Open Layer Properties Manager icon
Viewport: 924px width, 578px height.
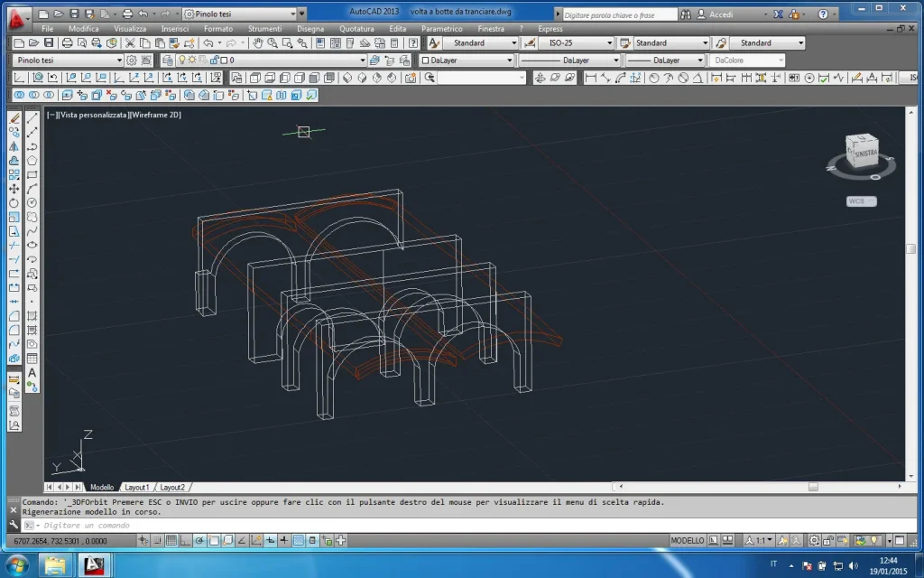[x=167, y=61]
